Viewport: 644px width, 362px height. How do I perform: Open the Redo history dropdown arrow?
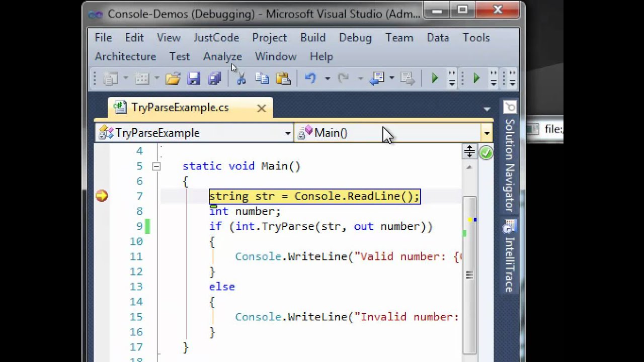360,78
